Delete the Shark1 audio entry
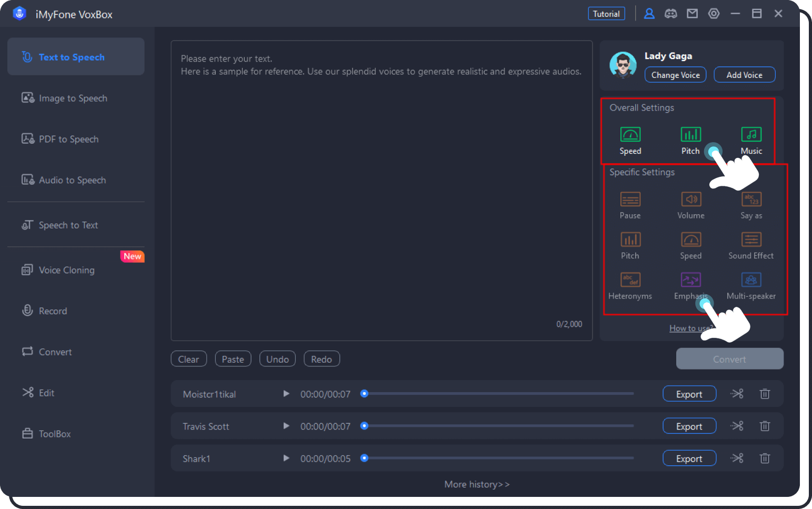The image size is (812, 509). (x=765, y=458)
